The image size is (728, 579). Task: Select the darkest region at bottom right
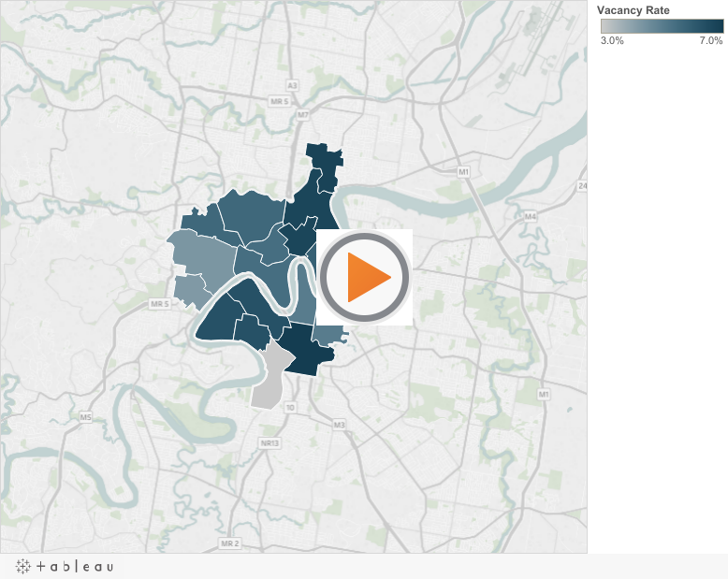[307, 354]
